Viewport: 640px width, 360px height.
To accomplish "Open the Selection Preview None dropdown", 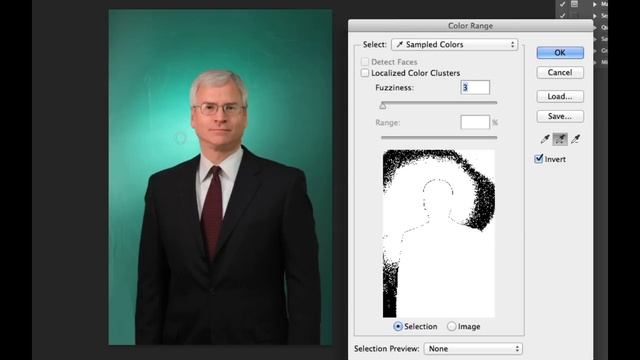I will click(473, 349).
